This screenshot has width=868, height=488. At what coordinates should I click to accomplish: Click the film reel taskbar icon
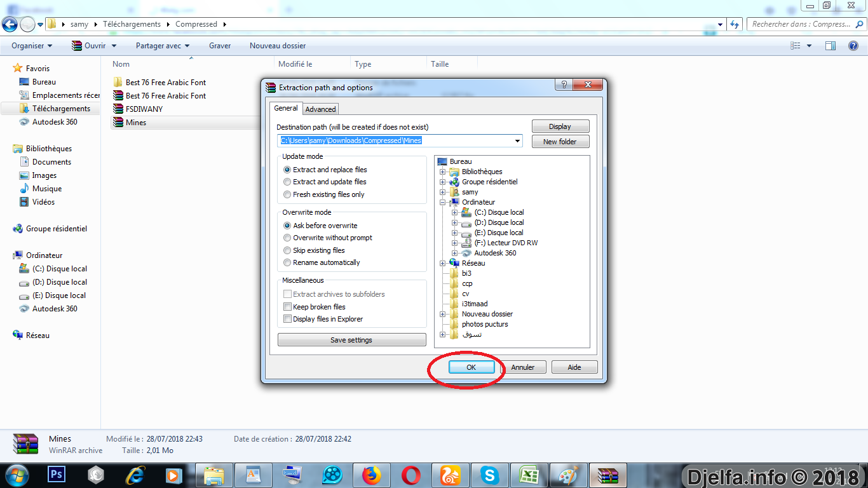point(332,475)
